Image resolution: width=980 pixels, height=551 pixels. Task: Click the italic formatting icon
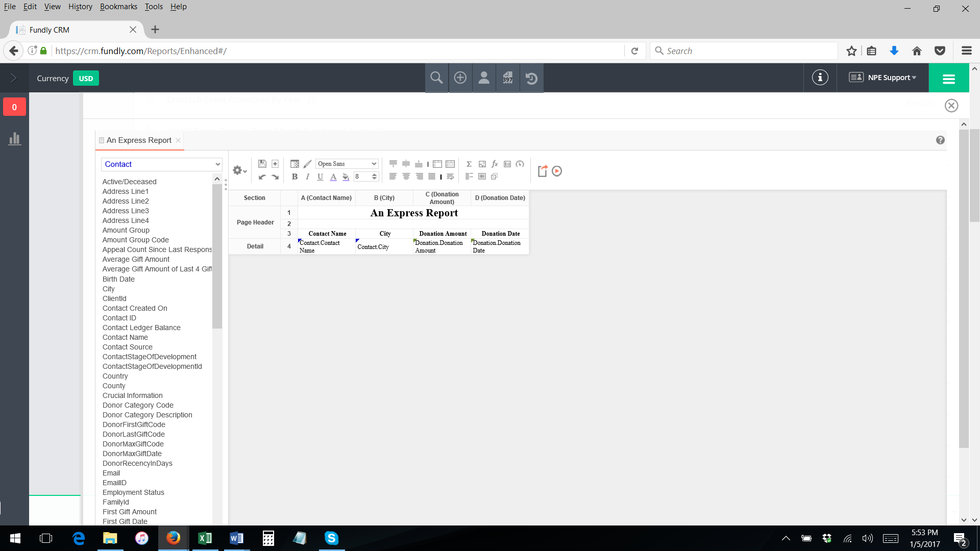coord(307,176)
